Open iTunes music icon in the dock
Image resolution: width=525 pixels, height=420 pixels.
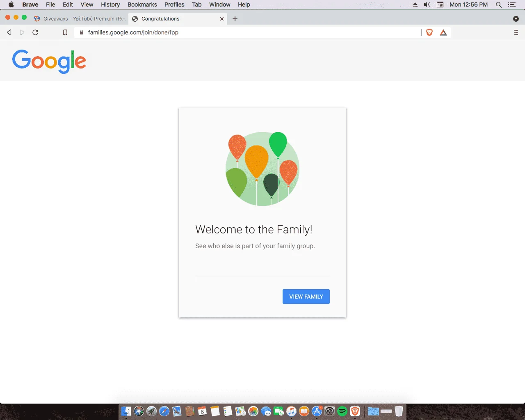[x=291, y=411]
